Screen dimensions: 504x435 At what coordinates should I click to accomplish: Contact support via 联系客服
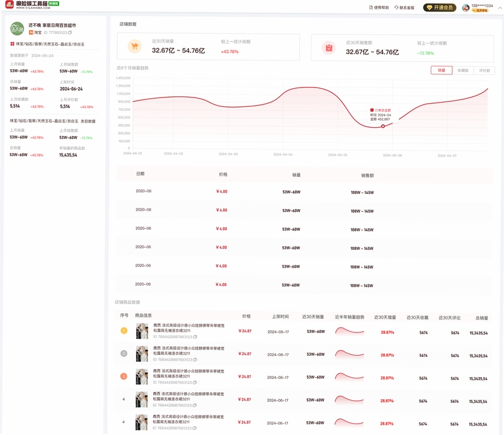(x=404, y=8)
